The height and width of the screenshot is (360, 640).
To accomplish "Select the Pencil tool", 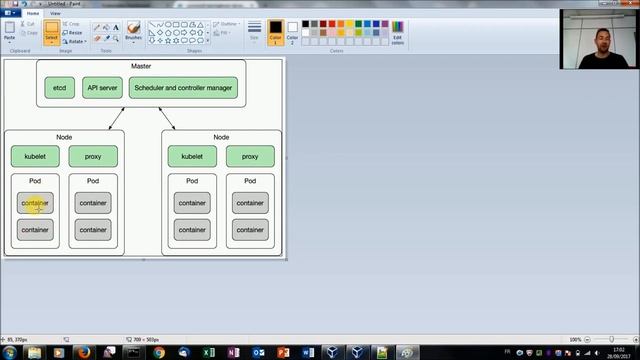I will 97,28.
